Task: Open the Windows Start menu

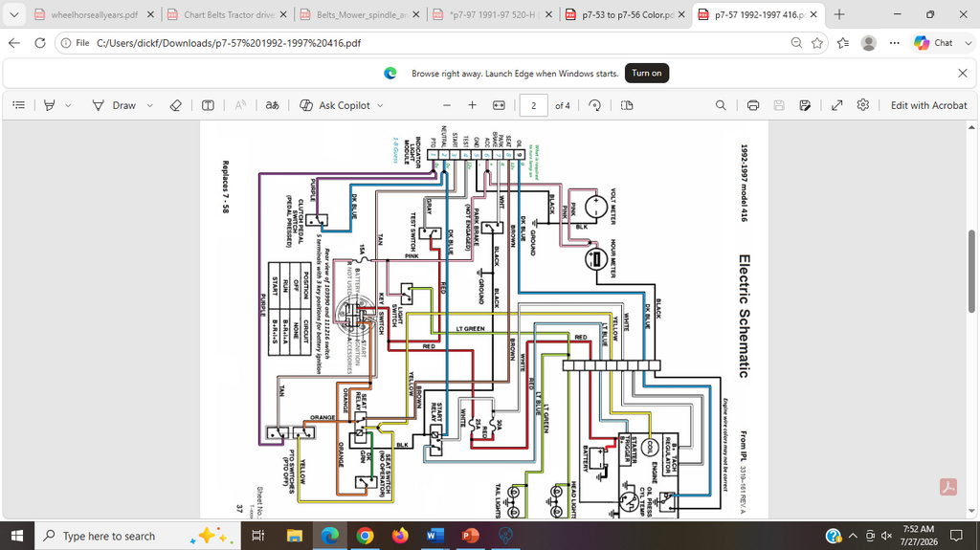Action: [x=17, y=536]
